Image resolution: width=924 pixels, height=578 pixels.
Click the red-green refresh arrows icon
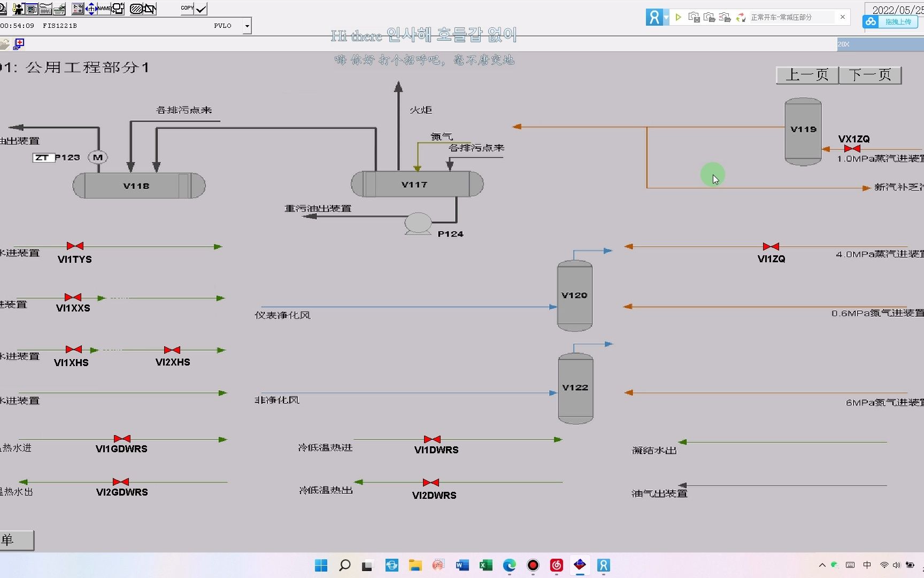coord(741,17)
